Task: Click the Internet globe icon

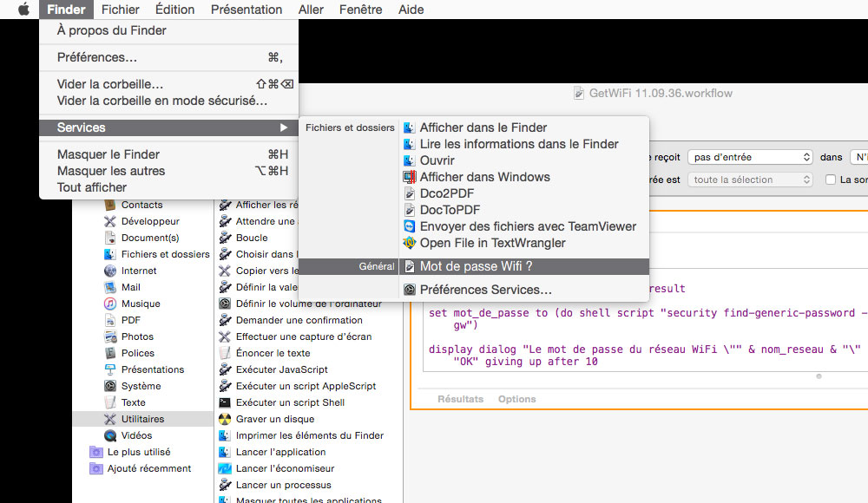Action: tap(110, 271)
